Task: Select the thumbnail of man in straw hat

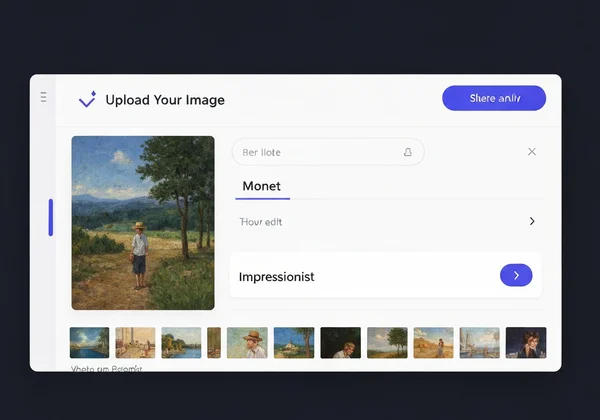Action: (247, 342)
